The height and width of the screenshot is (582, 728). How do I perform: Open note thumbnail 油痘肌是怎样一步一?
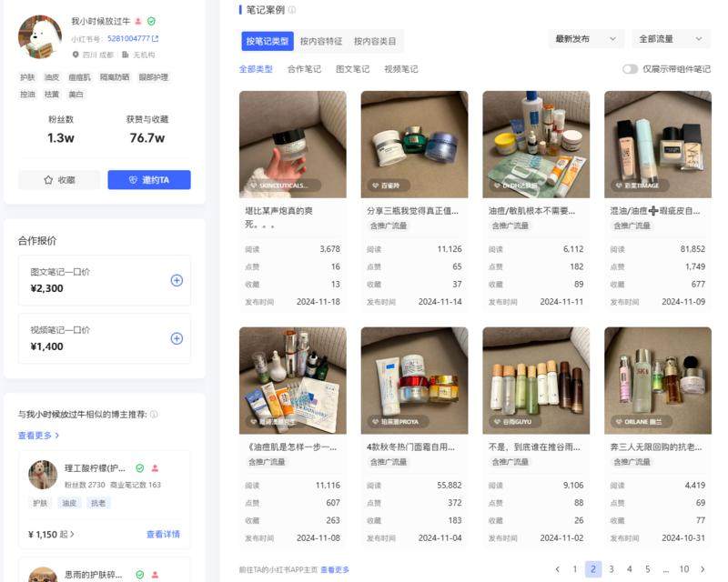292,381
